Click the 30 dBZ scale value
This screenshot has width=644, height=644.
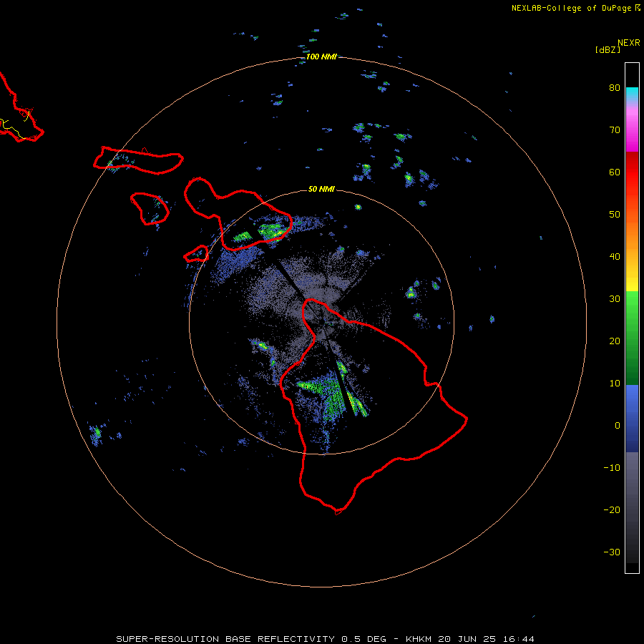[x=615, y=299]
